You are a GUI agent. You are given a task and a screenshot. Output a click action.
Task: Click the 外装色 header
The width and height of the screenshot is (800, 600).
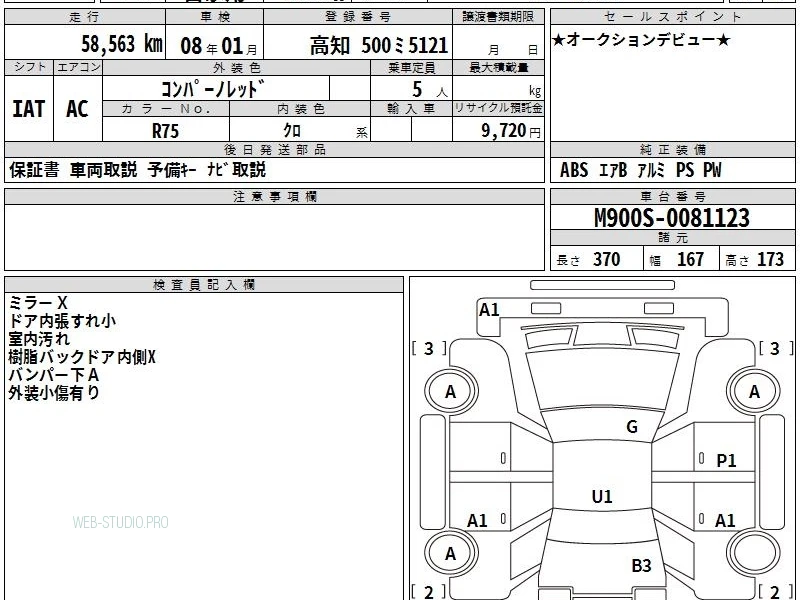[x=237, y=67]
